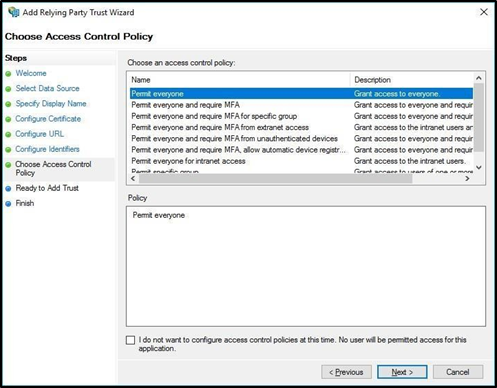Select the Permit everyone policy row
The width and height of the screenshot is (497, 388).
pos(301,94)
